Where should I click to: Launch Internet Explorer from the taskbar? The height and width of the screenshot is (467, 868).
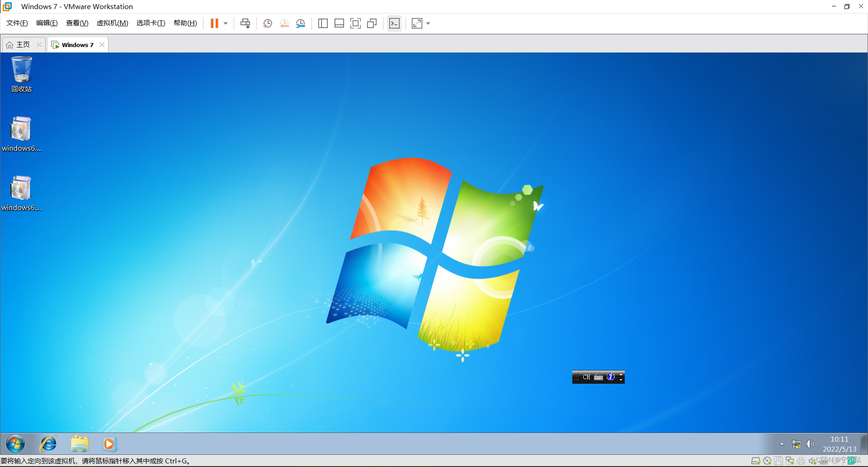click(48, 444)
